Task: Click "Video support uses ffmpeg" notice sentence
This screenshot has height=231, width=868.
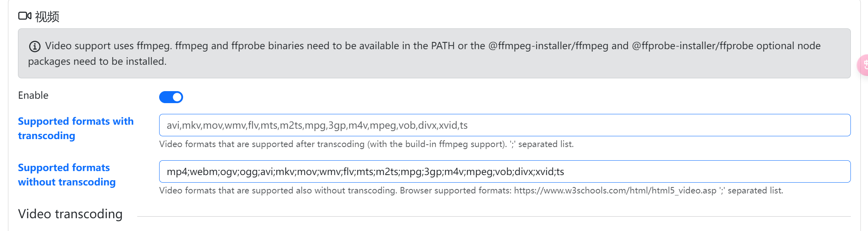Action: click(108, 46)
